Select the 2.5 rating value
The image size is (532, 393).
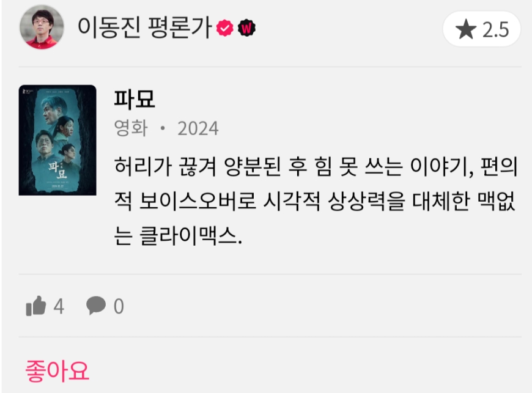[495, 30]
